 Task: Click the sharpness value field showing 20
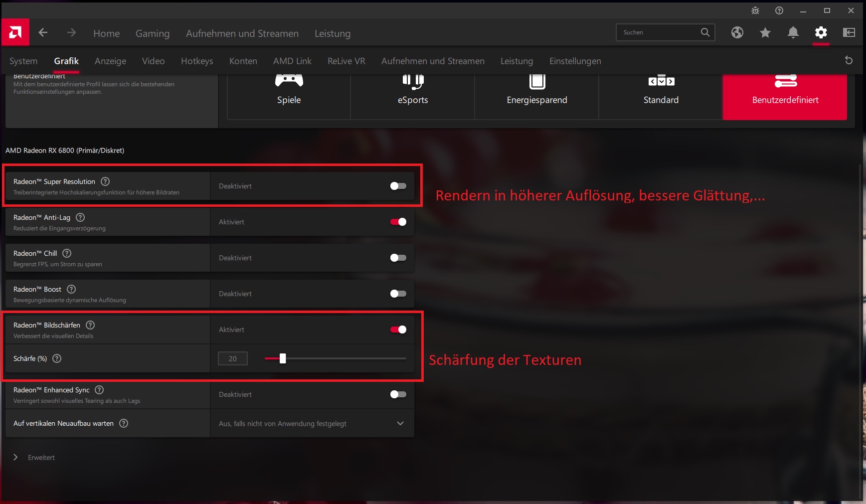click(233, 358)
